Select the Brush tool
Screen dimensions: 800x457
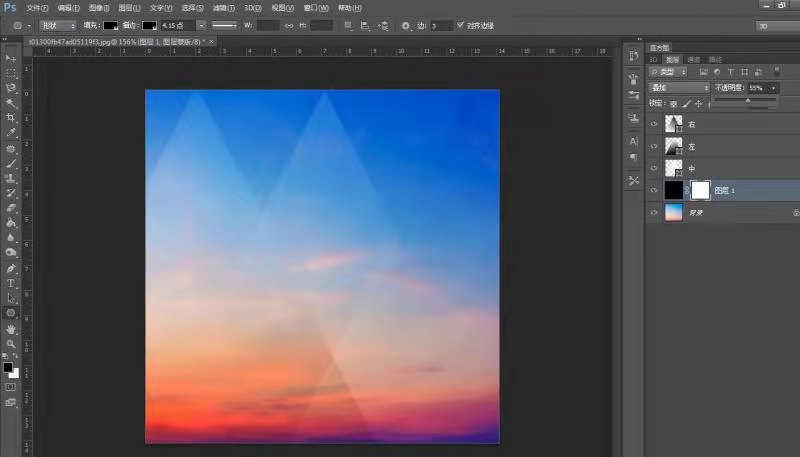(x=11, y=164)
